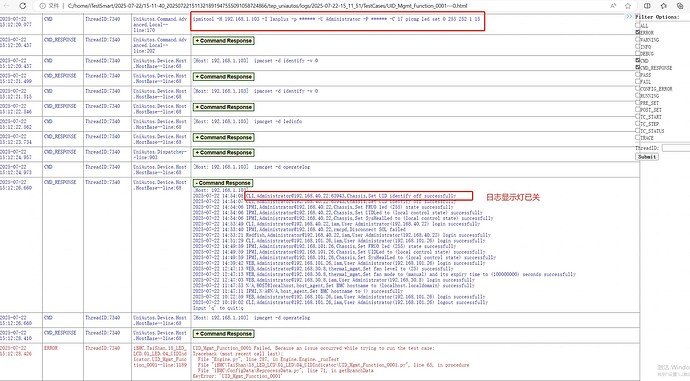Click the 'ipmcget -d ledinfo' command text
690x381 pixels.
click(278, 121)
